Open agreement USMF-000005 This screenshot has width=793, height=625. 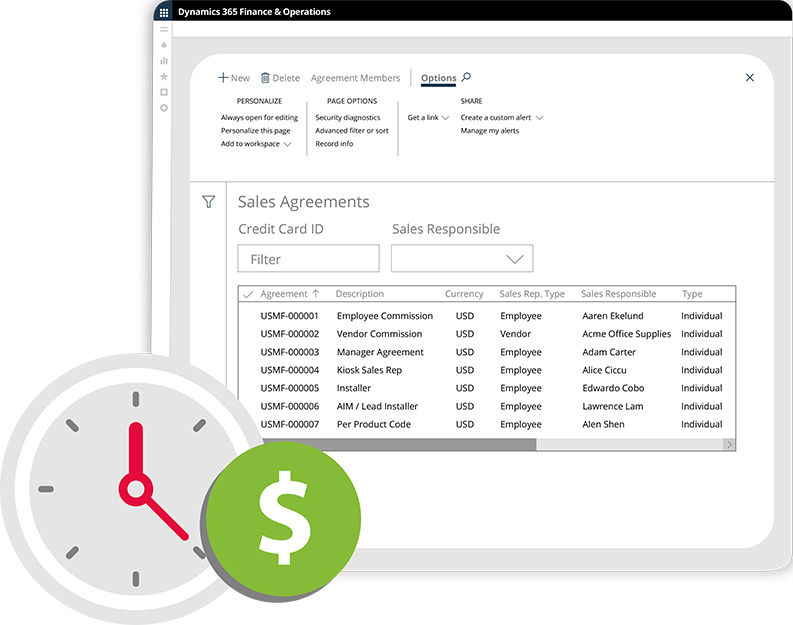click(x=290, y=388)
